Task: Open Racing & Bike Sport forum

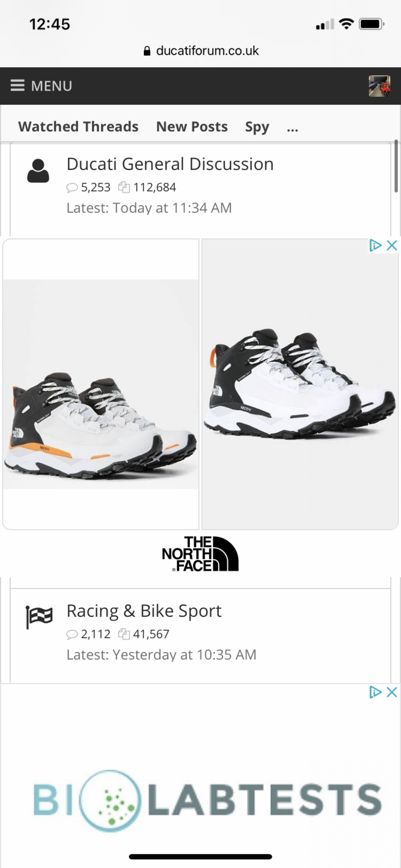Action: click(x=144, y=611)
